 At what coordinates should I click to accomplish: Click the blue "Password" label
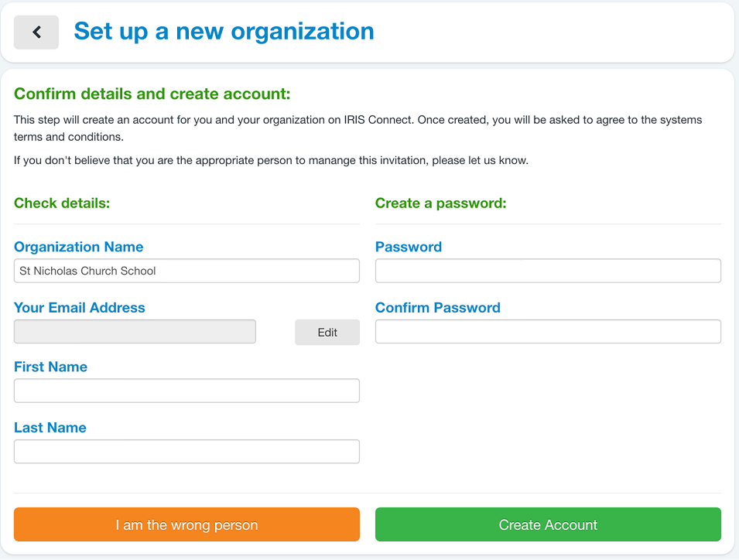pyautogui.click(x=408, y=247)
